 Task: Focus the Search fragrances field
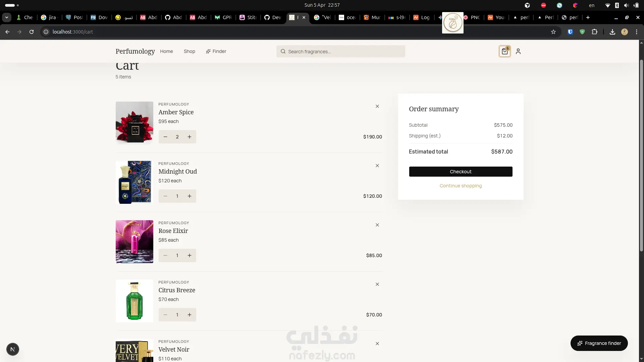(340, 51)
